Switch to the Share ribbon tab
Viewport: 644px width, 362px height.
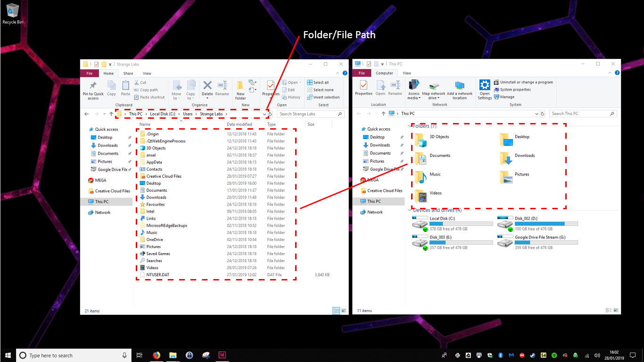[128, 74]
